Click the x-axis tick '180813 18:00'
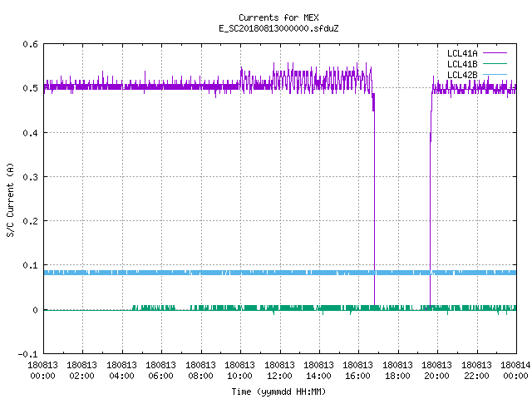 pyautogui.click(x=397, y=370)
